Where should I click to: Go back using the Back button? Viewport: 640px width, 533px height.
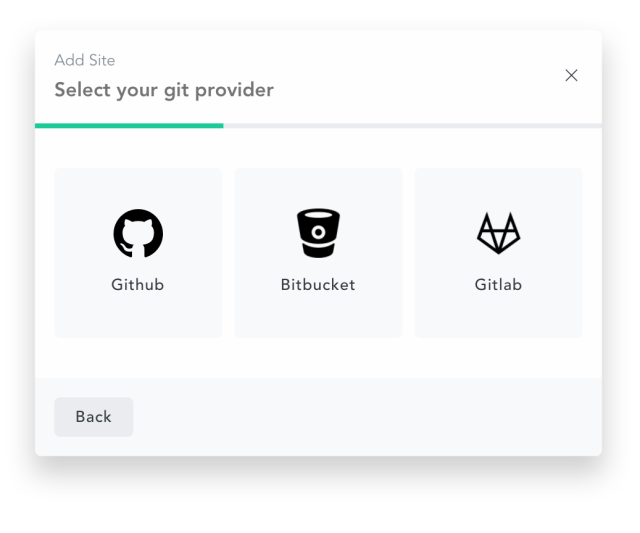coord(93,417)
